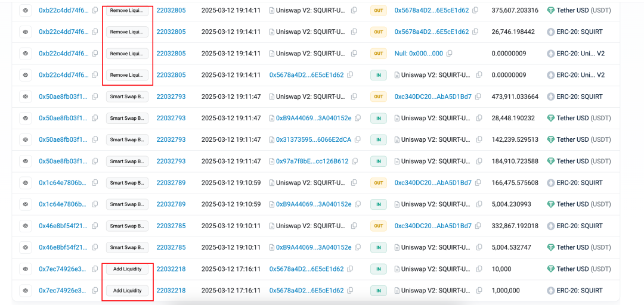The height and width of the screenshot is (305, 644).
Task: Click Smart Swap B... button in the 473,911.033664 row
Action: pos(127,97)
